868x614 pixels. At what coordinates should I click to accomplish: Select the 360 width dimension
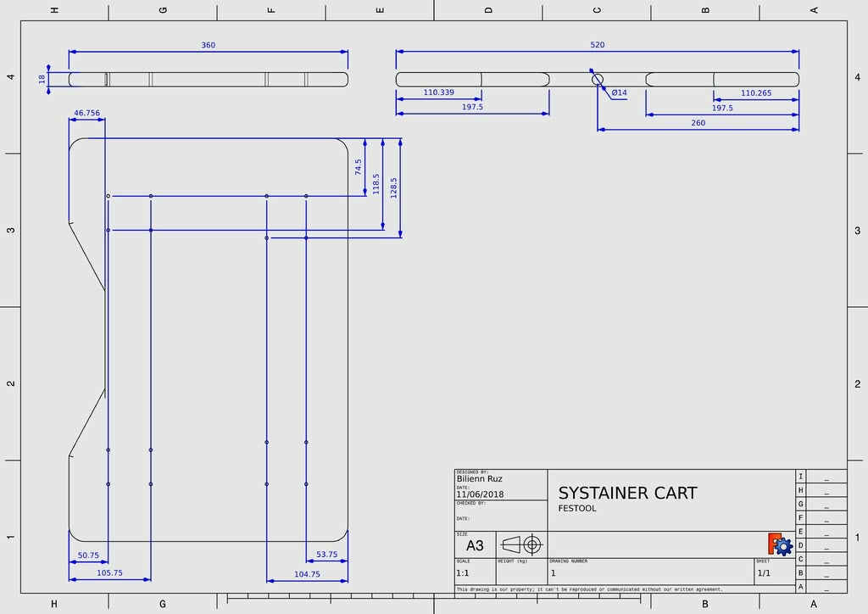(209, 45)
